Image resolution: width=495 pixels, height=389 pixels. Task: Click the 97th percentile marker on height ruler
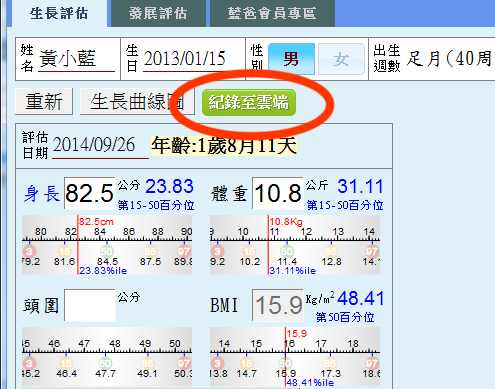(x=184, y=251)
